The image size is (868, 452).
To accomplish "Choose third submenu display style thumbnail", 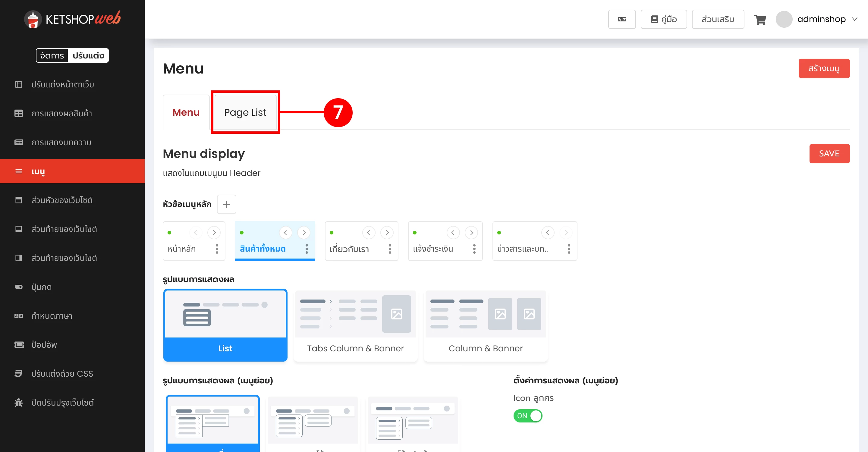I will coord(412,423).
